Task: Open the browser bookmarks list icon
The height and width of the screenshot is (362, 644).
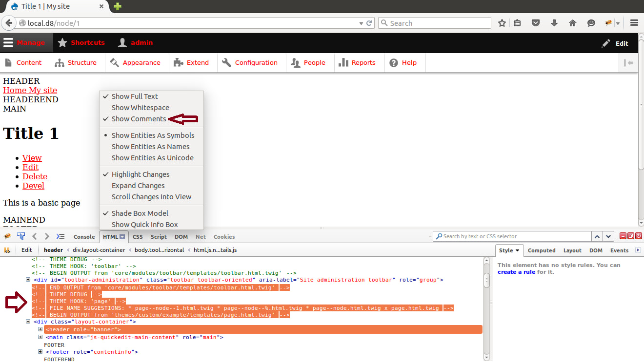Action: pos(518,23)
